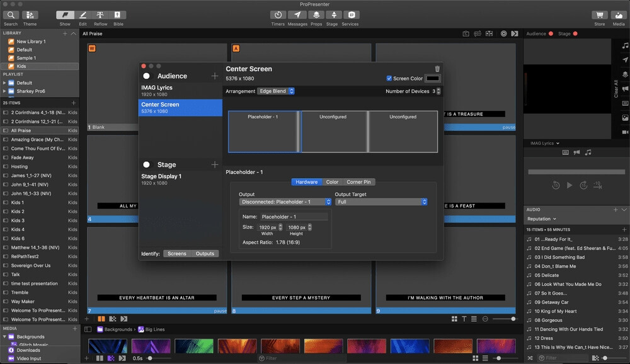Open the Timers panel from the toolbar
Viewport: 630px width, 364px height.
278,14
